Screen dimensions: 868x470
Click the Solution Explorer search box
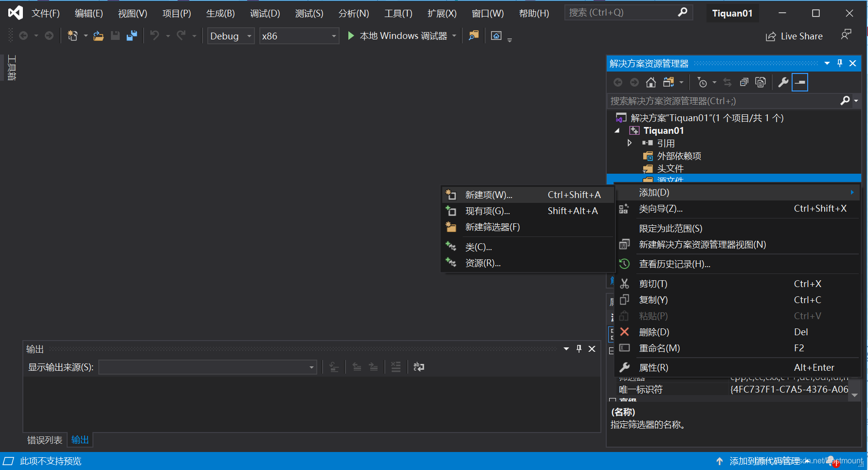(705, 101)
